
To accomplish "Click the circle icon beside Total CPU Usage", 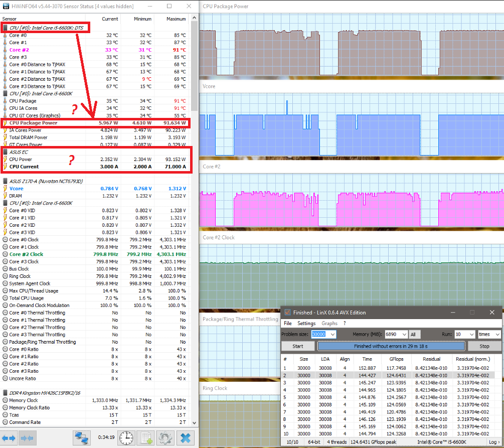I will pyautogui.click(x=5, y=298).
